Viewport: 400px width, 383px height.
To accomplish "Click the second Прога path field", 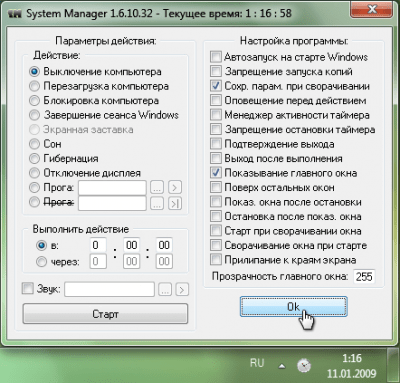I will coord(112,203).
